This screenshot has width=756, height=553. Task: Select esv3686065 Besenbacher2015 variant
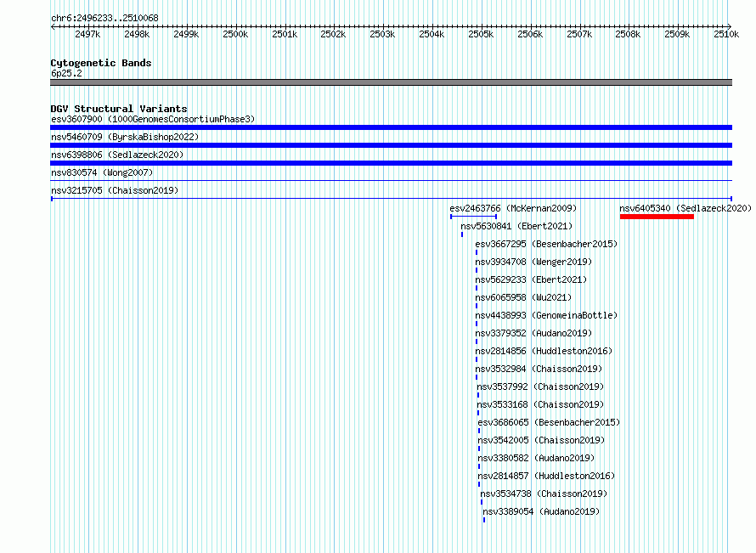click(x=549, y=422)
